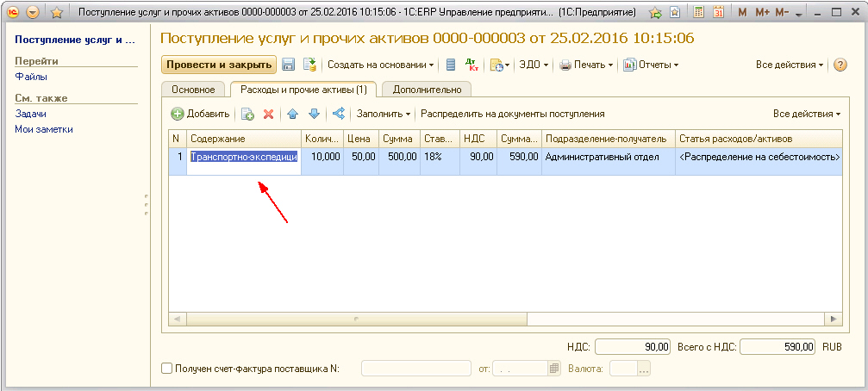The image size is (868, 391).
Task: Open the Задачи link in sidebar
Action: [x=30, y=114]
